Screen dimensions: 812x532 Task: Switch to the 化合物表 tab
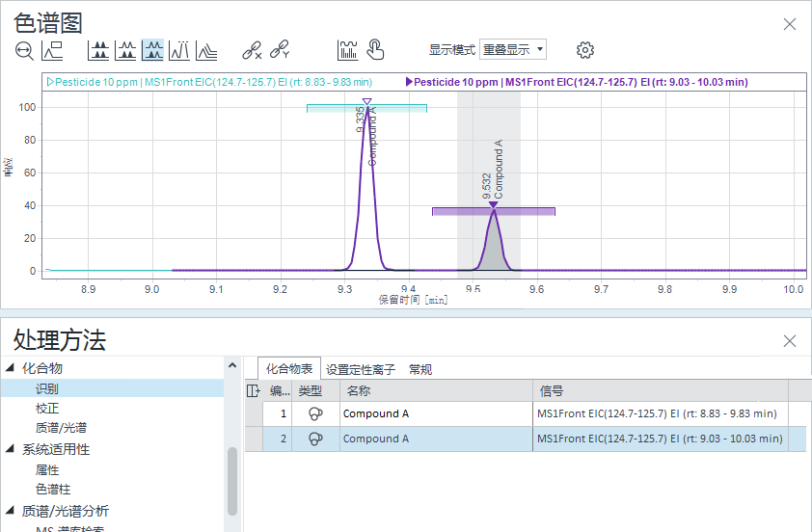tap(289, 369)
